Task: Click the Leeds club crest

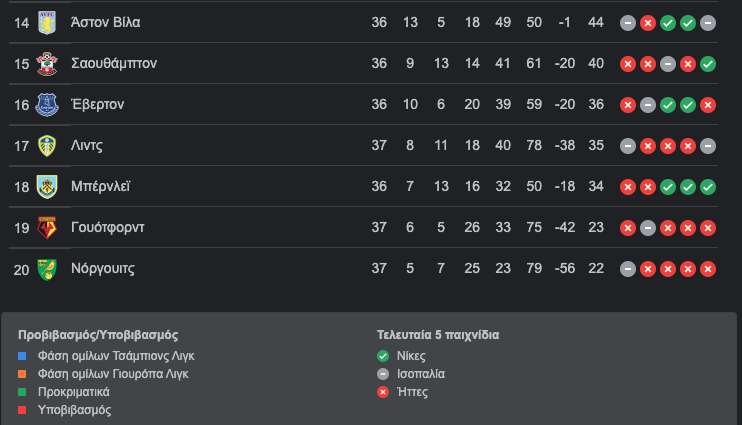Action: click(x=47, y=146)
